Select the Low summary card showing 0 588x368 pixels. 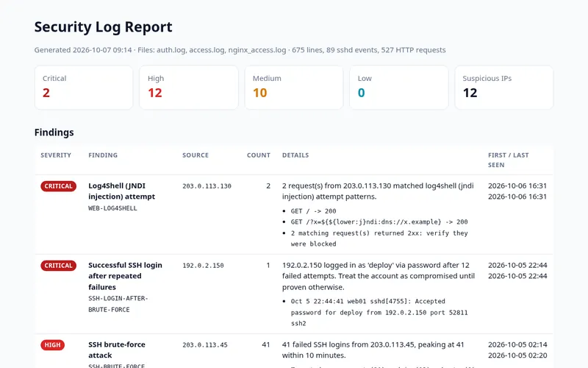tap(398, 88)
